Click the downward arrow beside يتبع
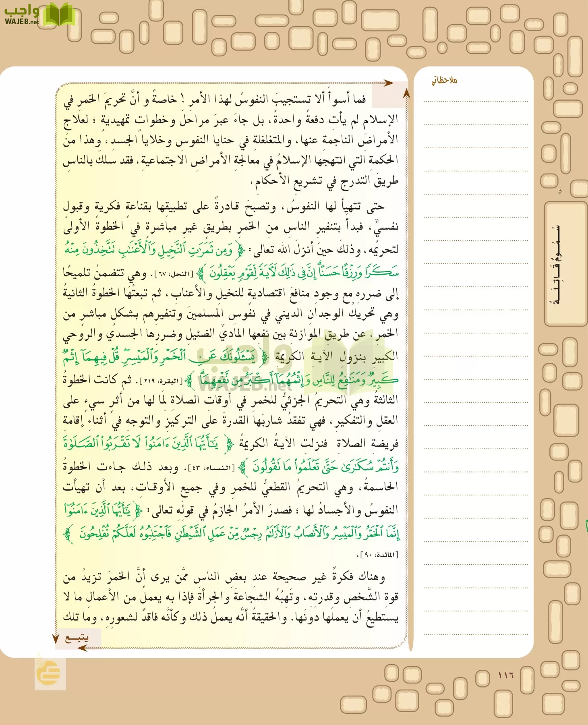Viewport: 588px width, 725px height. click(x=56, y=638)
